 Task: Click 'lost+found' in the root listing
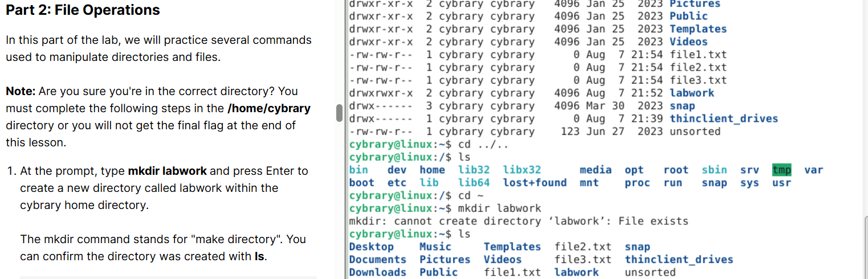(x=535, y=183)
